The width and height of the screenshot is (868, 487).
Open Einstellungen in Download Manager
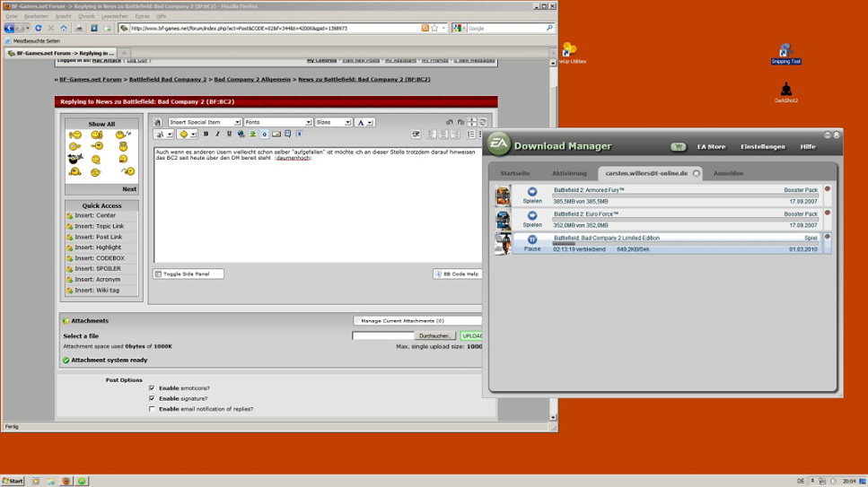762,147
